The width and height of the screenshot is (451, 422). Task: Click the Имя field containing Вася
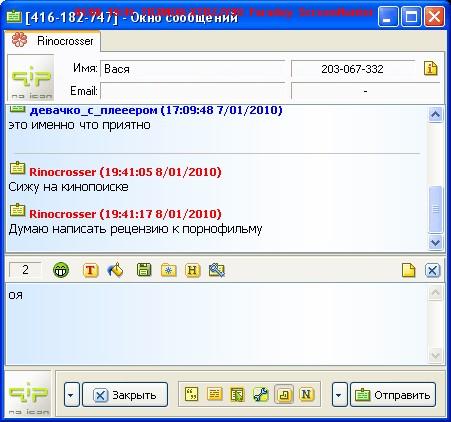(193, 69)
